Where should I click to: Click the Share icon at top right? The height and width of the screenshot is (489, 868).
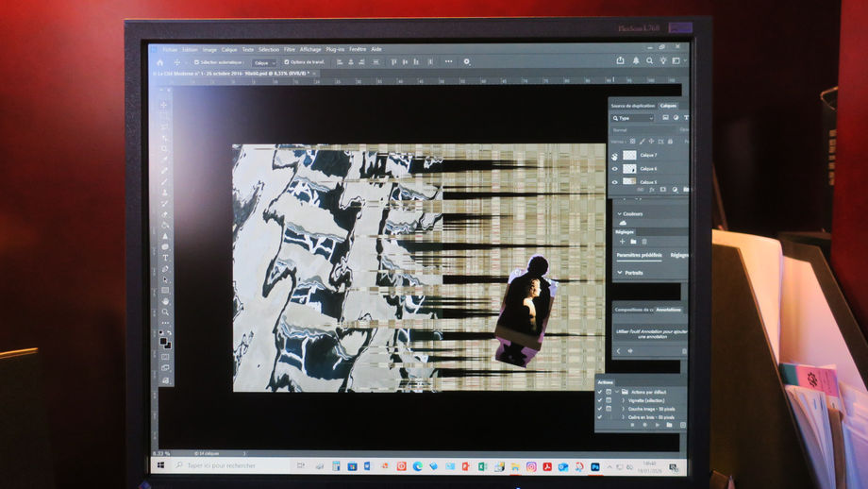(620, 60)
